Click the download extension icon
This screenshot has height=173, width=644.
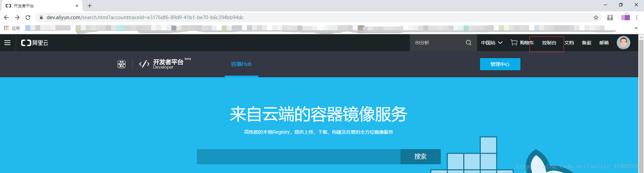click(610, 17)
